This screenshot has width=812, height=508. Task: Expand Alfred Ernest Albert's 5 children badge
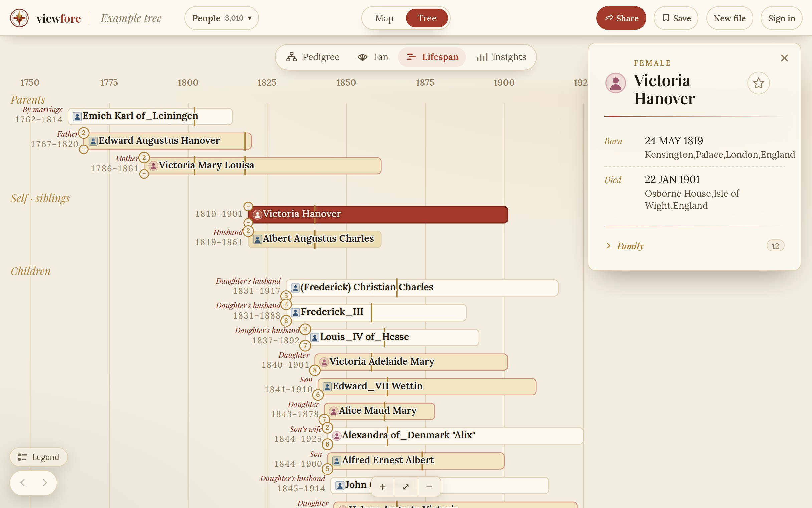(327, 469)
